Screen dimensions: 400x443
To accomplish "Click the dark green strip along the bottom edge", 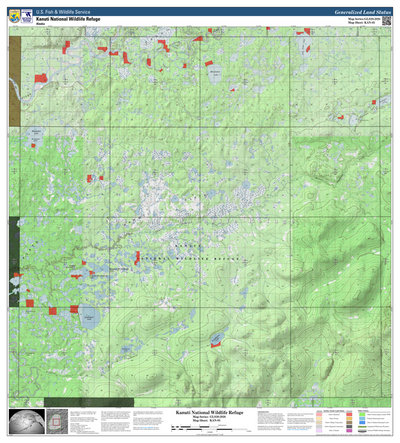I will point(89,402).
